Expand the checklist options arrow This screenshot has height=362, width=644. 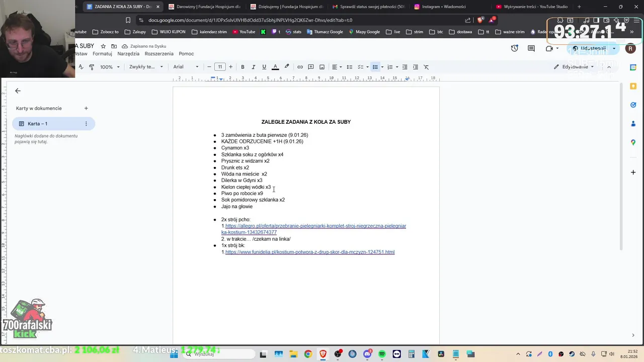[367, 67]
